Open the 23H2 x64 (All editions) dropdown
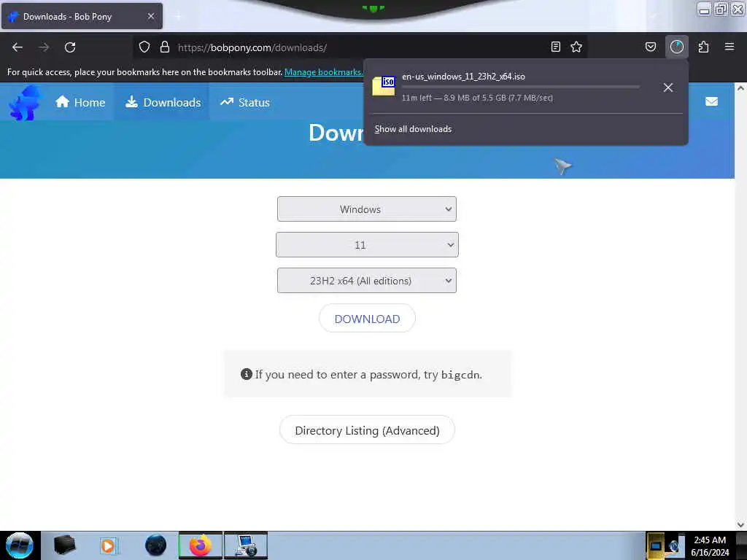The image size is (747, 560). click(x=367, y=281)
